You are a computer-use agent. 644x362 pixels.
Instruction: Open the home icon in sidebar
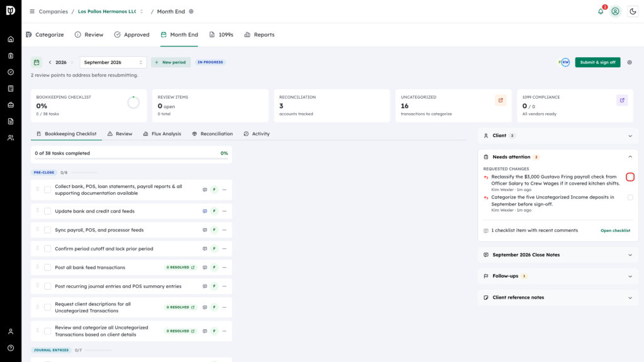11,40
